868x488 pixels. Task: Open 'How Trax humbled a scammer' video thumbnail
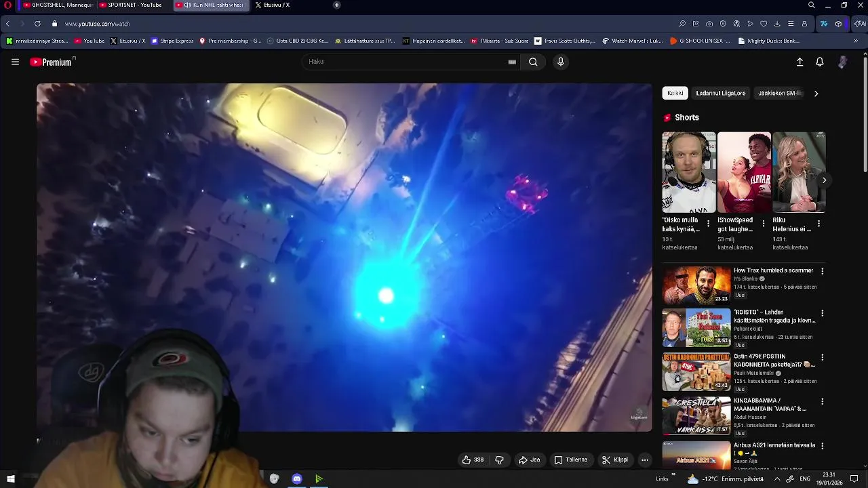point(696,285)
